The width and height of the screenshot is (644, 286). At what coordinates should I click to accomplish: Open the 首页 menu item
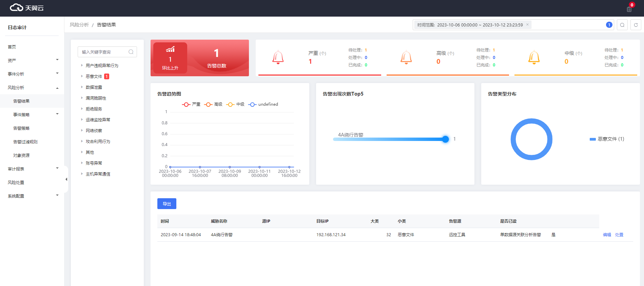click(12, 47)
